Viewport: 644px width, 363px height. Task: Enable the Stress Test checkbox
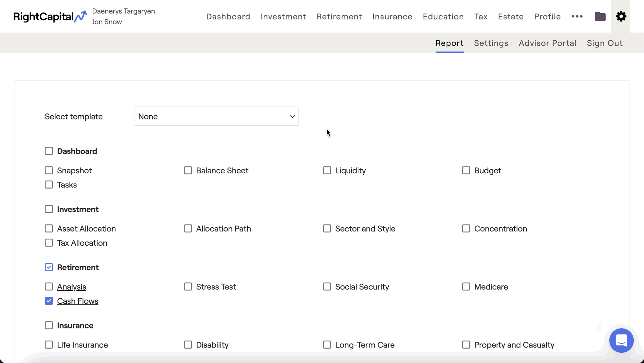(188, 287)
